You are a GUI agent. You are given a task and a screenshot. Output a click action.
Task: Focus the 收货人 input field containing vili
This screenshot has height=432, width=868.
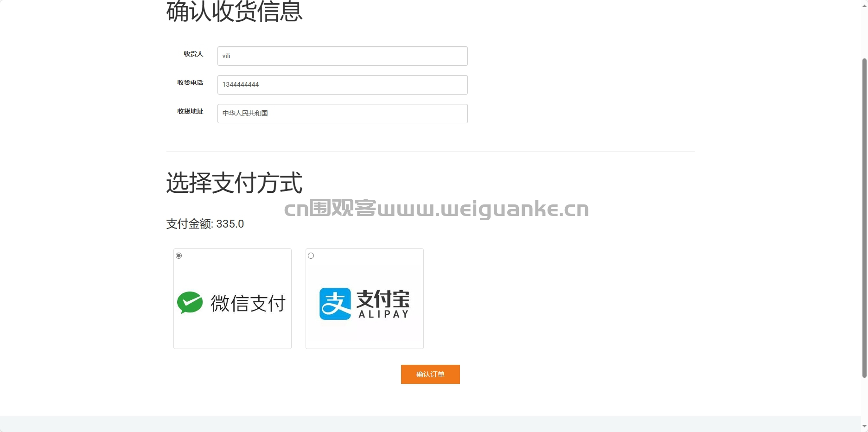pos(343,56)
